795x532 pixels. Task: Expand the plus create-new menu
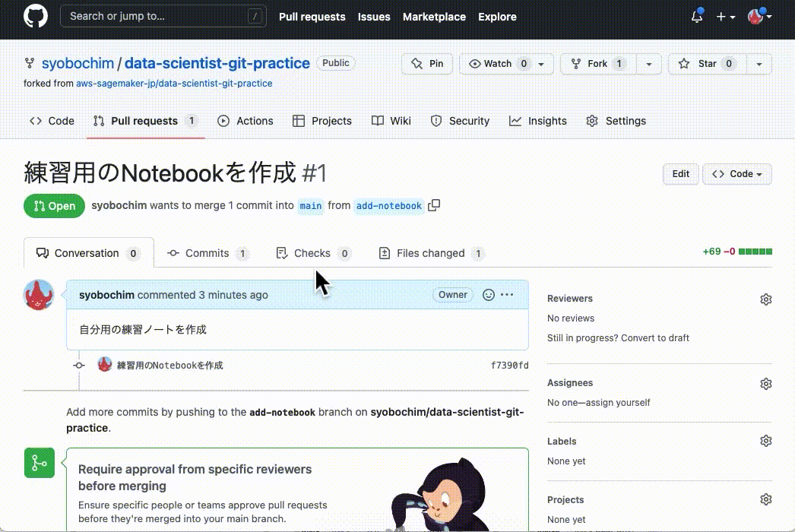tap(726, 17)
